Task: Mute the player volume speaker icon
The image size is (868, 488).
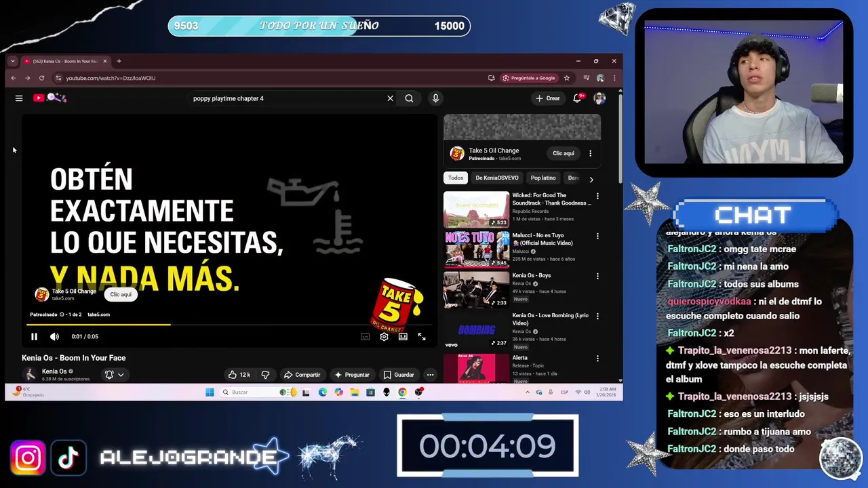Action: tap(54, 337)
